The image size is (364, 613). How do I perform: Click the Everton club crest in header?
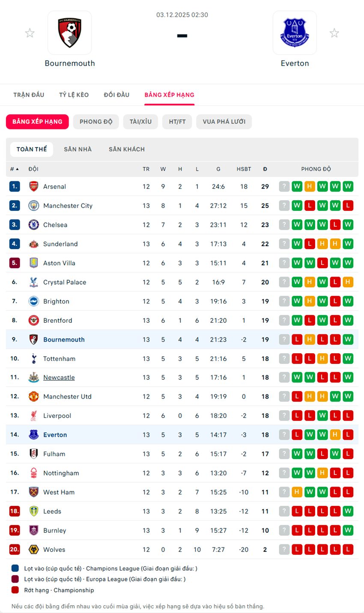[x=295, y=33]
